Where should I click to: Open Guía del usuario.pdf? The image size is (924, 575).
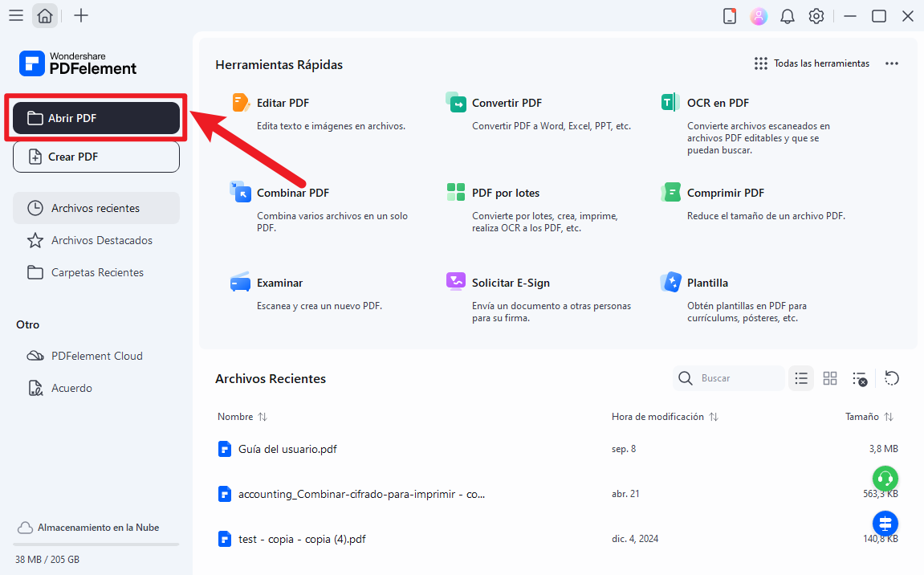(287, 448)
